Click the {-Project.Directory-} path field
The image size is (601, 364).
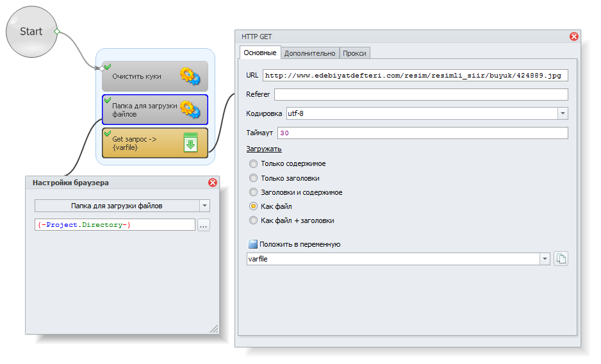(115, 225)
